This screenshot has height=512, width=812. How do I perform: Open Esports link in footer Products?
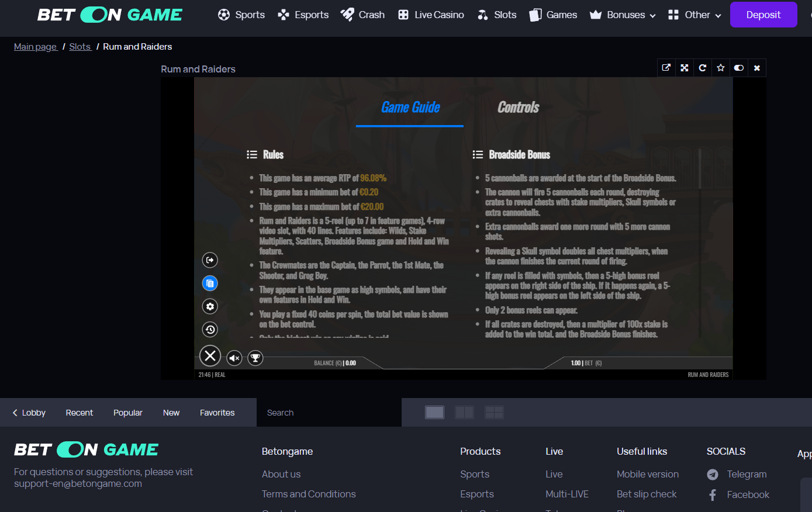[x=477, y=494]
